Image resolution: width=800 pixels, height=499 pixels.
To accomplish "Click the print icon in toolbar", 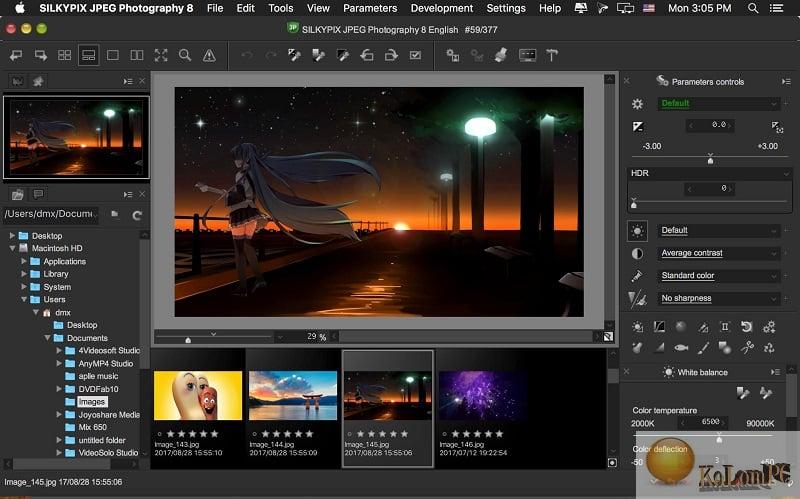I will pyautogui.click(x=501, y=55).
